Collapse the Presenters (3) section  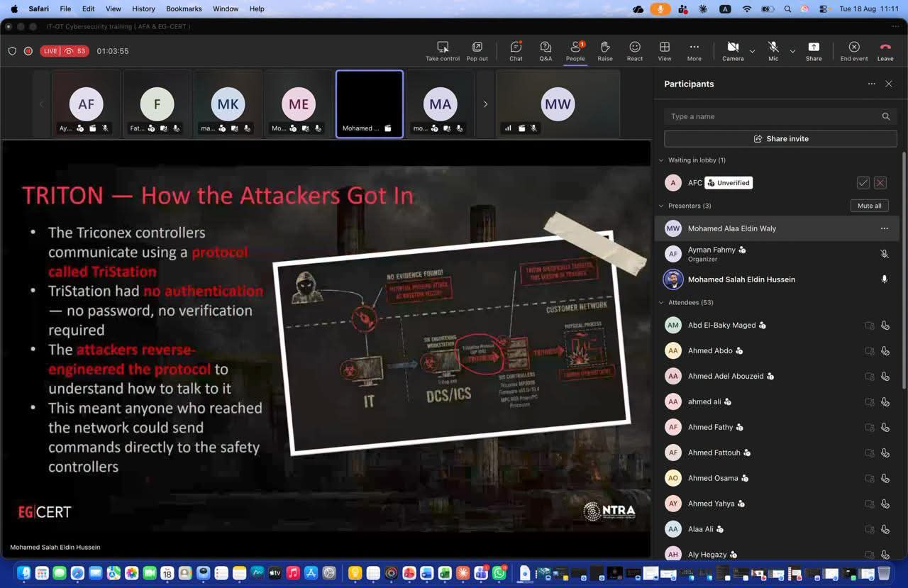tap(662, 206)
